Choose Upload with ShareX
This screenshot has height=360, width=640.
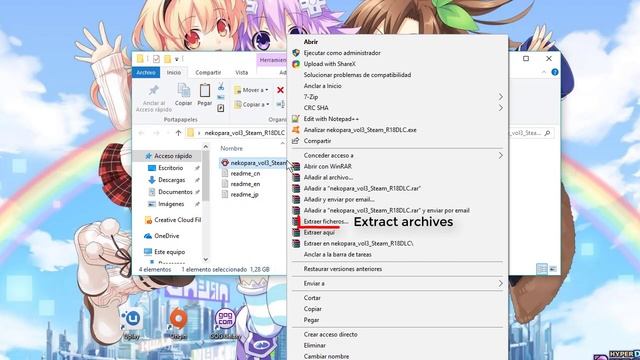(330, 64)
